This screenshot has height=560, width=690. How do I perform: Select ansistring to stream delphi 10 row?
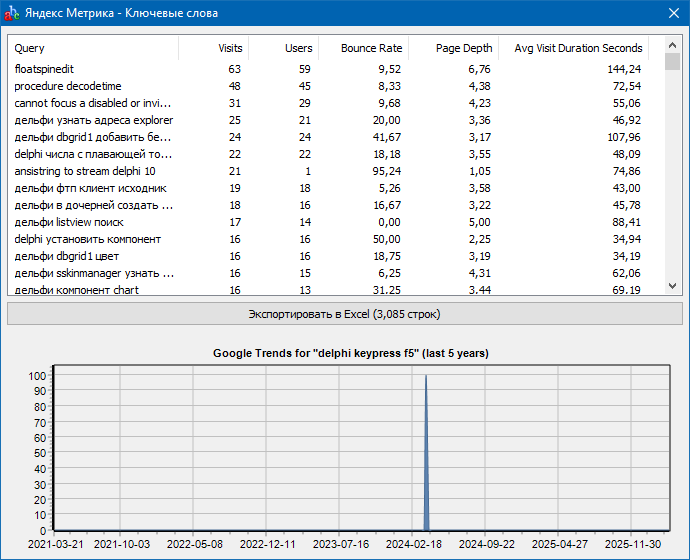85,171
